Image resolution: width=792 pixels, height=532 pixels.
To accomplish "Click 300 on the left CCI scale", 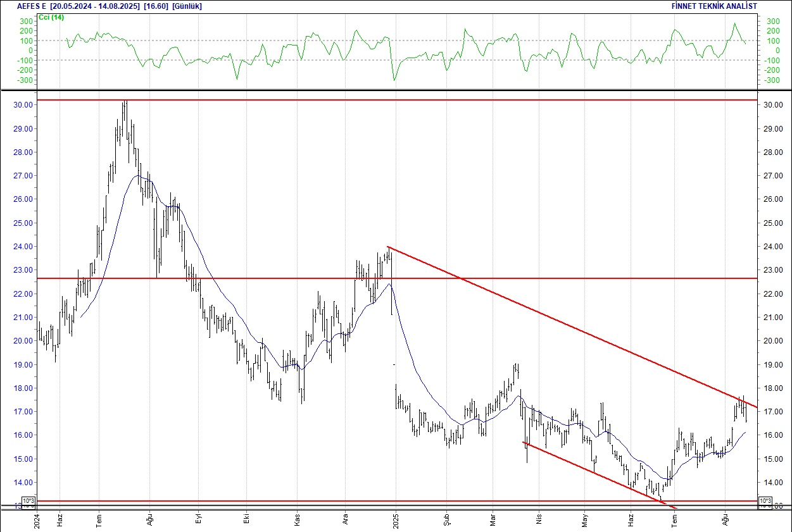I will tap(25, 22).
